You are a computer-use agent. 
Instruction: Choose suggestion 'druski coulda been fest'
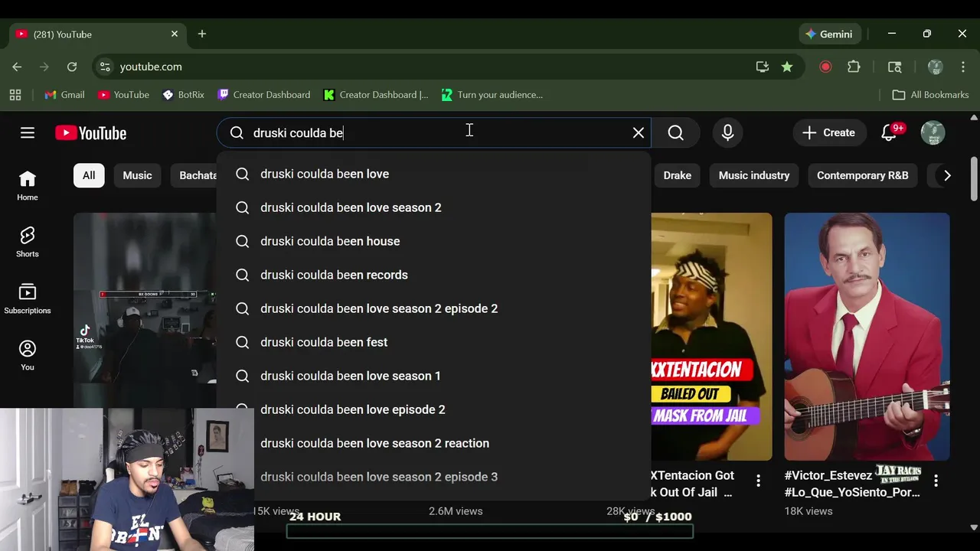[434, 342]
